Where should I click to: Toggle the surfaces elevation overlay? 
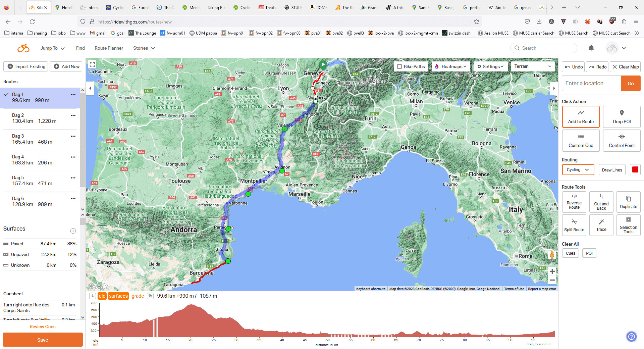pyautogui.click(x=118, y=296)
